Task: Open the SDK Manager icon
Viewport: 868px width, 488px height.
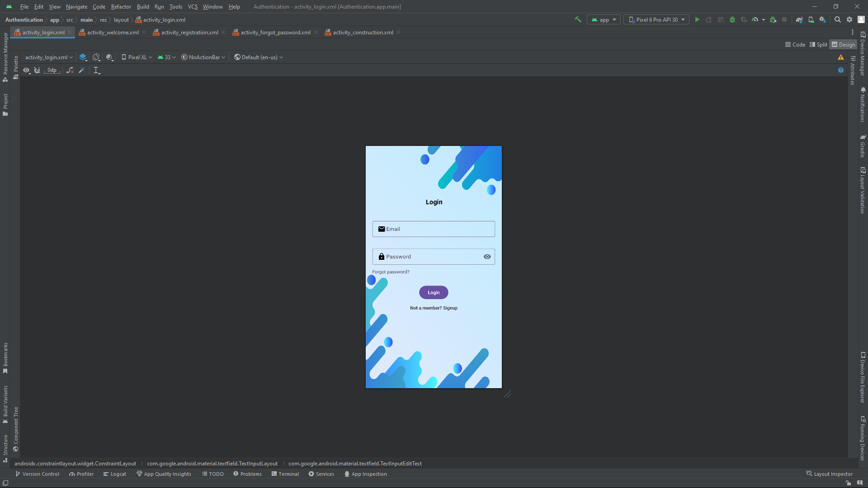Action: [822, 19]
